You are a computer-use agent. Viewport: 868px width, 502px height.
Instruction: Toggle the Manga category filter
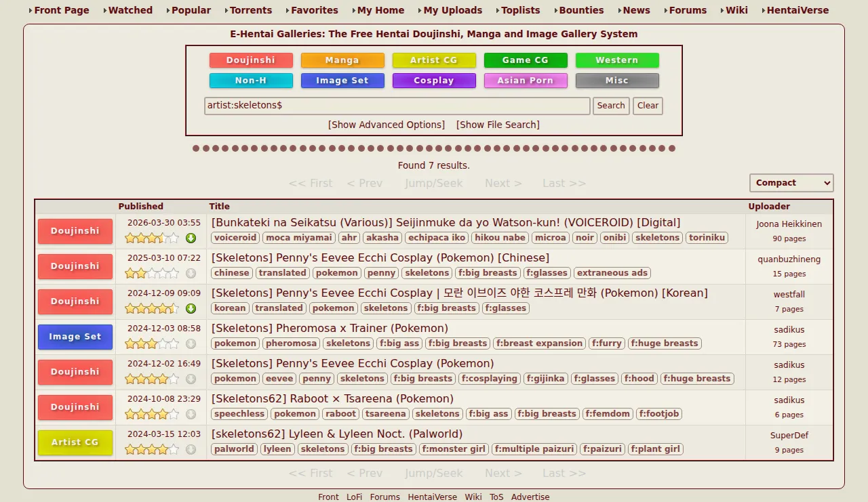342,60
